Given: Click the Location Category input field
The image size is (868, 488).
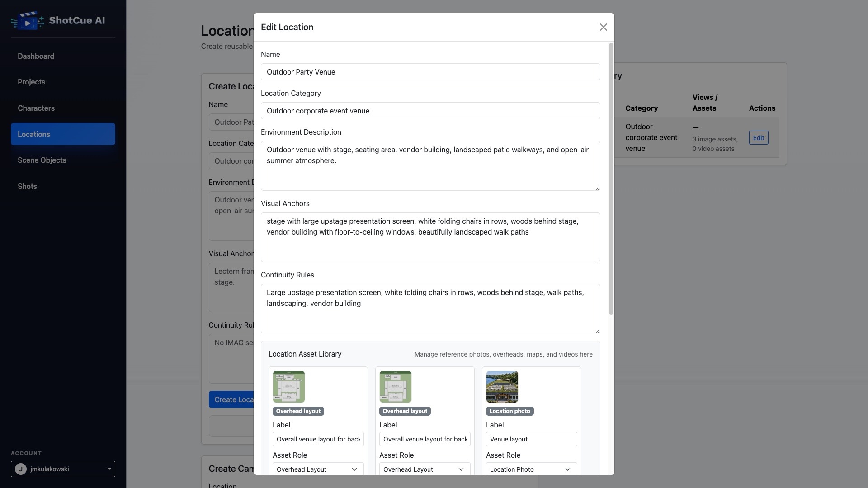Looking at the screenshot, I should 430,111.
